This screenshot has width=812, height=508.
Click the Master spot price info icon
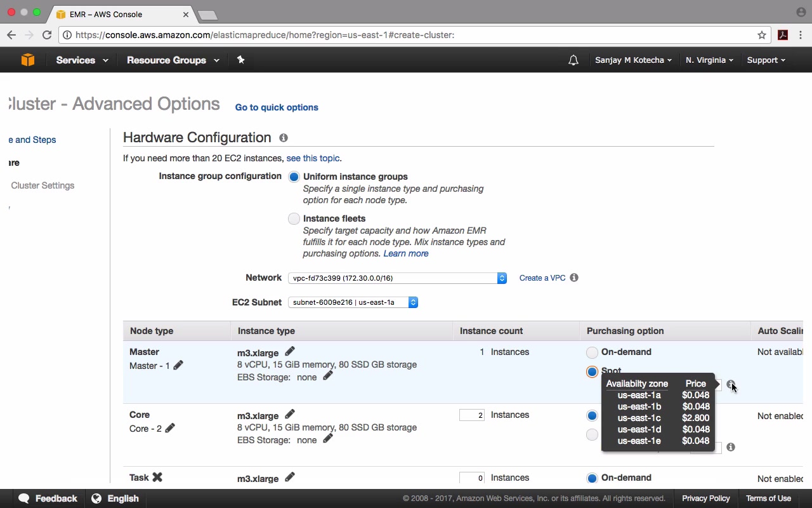click(731, 384)
